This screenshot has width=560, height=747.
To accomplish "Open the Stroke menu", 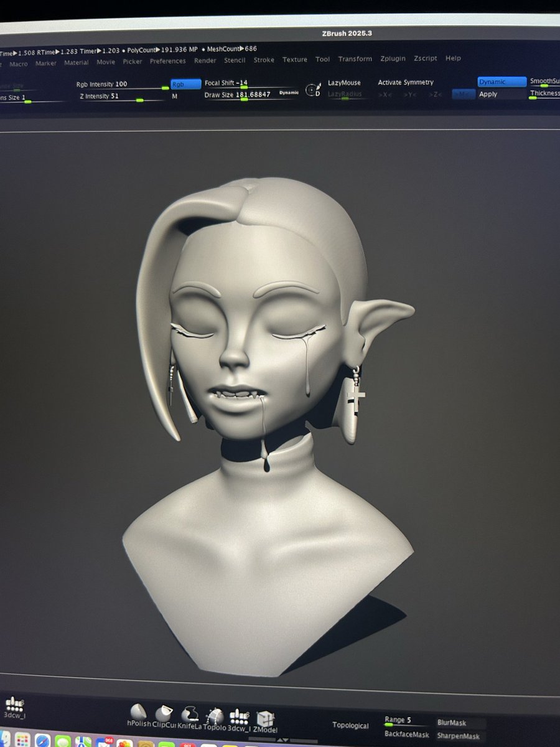I will [264, 60].
